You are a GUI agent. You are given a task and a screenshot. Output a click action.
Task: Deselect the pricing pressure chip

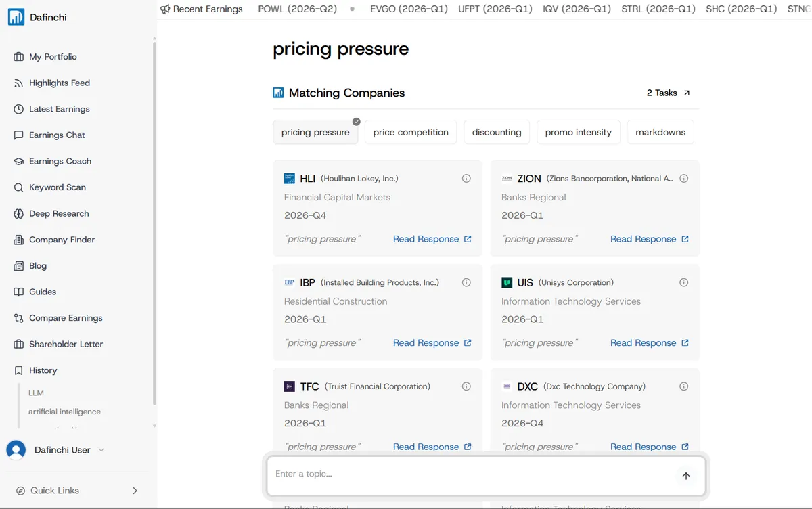point(315,132)
